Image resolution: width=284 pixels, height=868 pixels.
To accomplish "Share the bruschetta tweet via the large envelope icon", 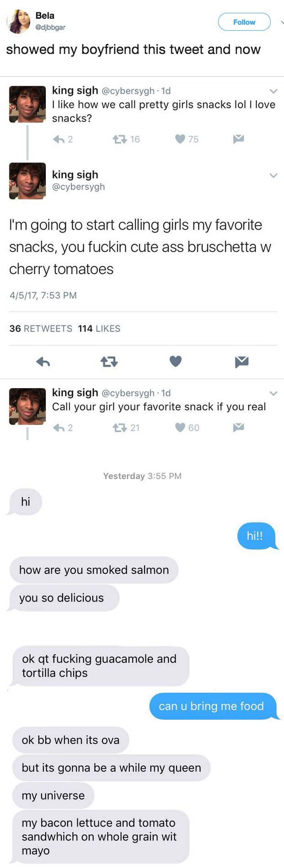I will coord(241,362).
